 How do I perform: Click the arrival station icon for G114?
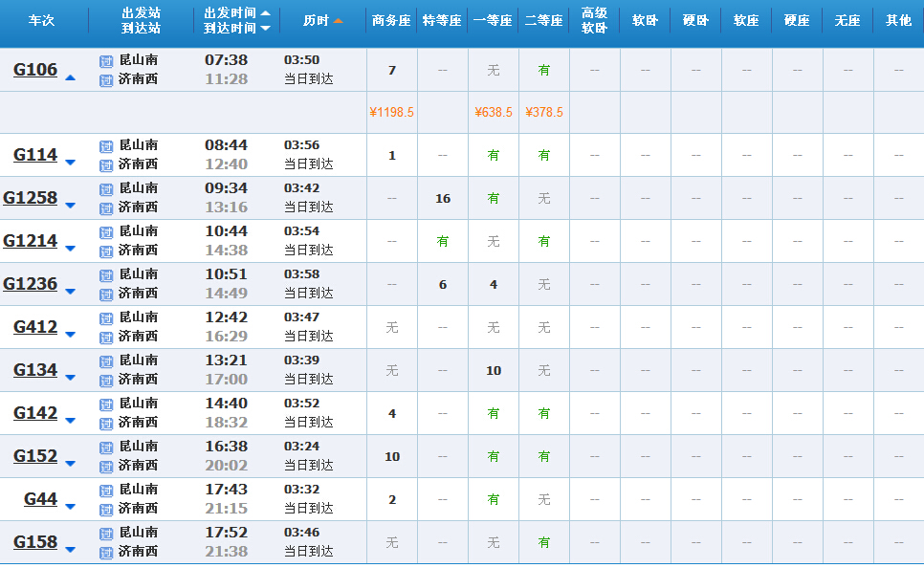point(106,165)
